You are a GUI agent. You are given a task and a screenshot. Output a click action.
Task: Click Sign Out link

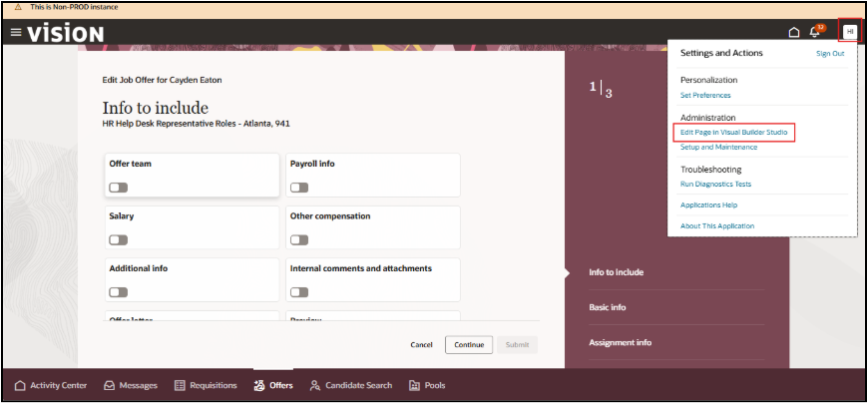(x=830, y=54)
